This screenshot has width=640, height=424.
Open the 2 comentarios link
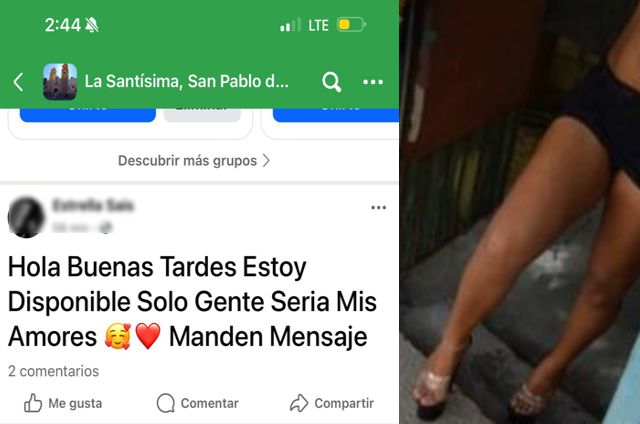53,371
